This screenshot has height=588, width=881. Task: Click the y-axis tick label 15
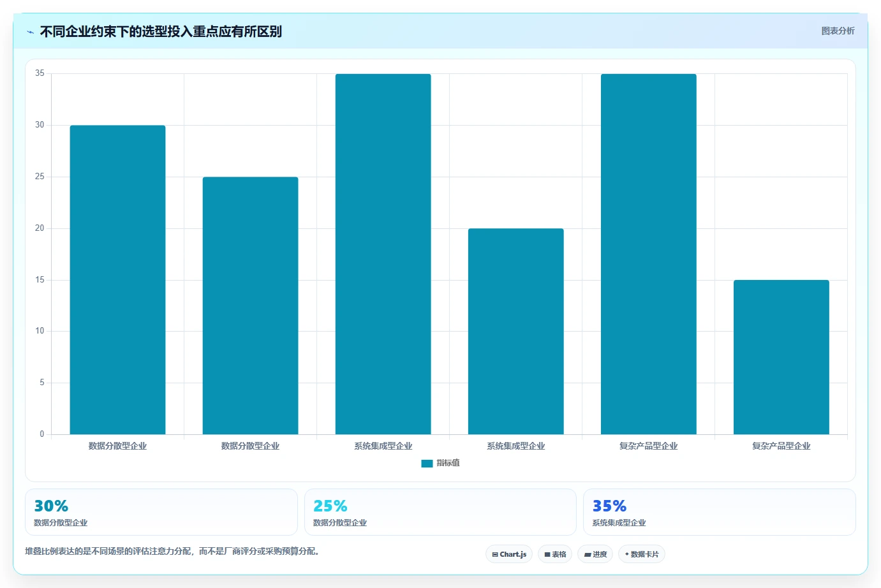coord(40,280)
